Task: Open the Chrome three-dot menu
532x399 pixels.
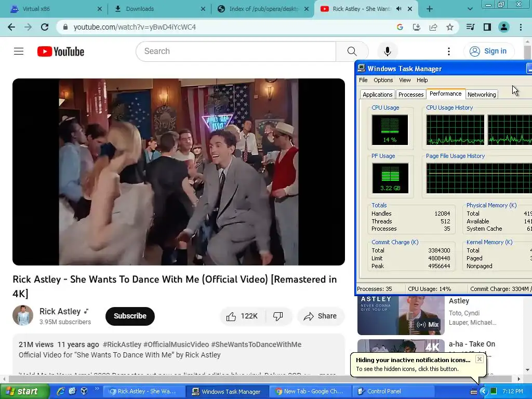Action: pyautogui.click(x=521, y=27)
